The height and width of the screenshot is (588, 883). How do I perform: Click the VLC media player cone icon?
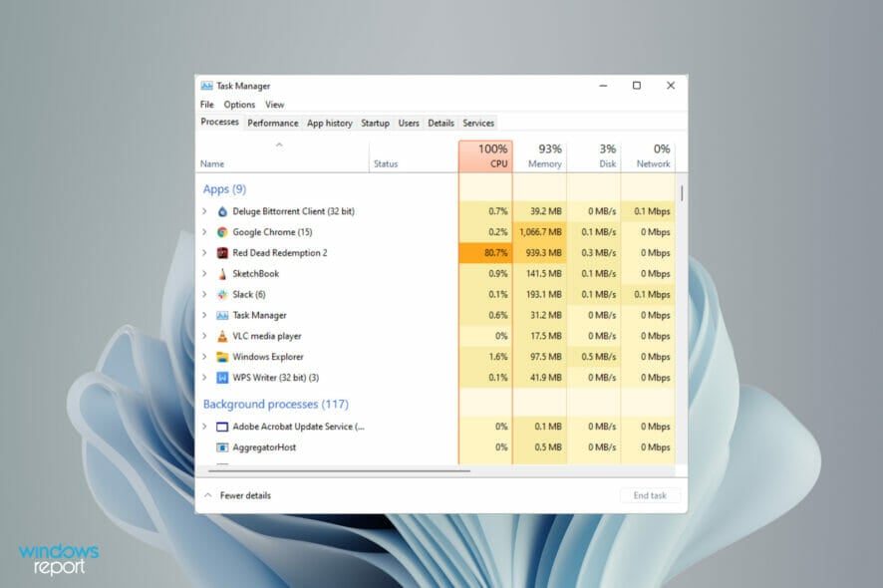222,336
